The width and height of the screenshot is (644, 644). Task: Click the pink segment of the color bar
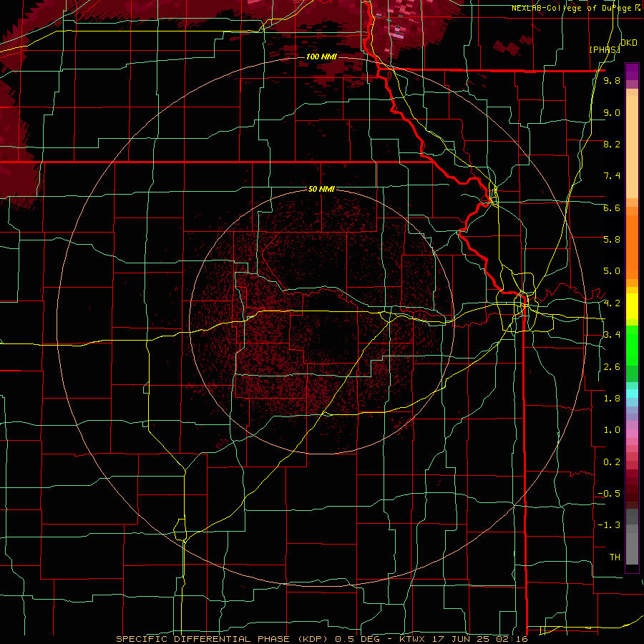632,434
